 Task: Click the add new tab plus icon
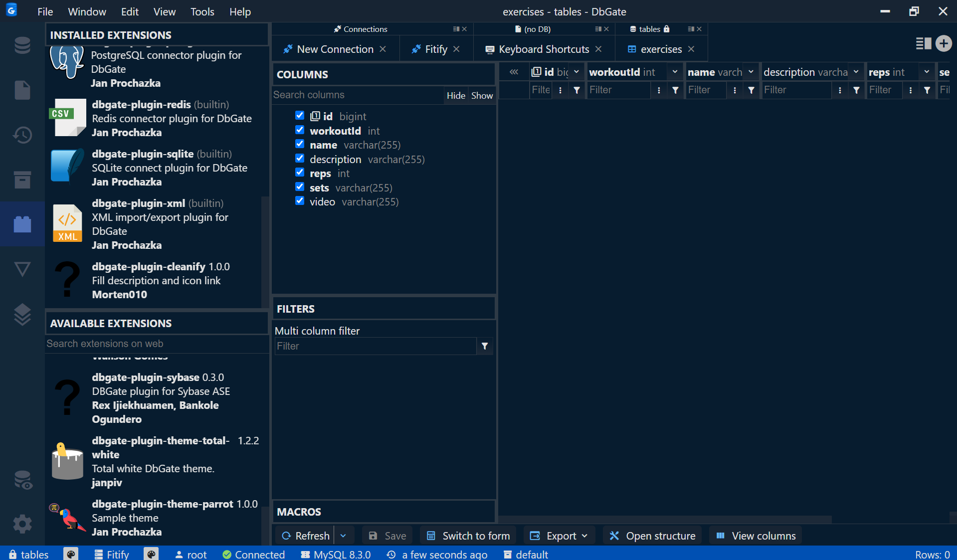943,43
